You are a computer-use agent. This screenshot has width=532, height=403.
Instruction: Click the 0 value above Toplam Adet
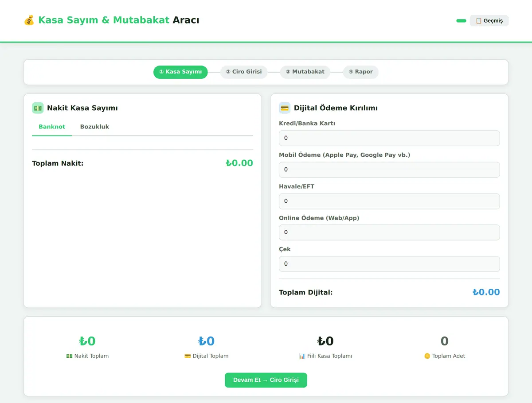pos(445,341)
